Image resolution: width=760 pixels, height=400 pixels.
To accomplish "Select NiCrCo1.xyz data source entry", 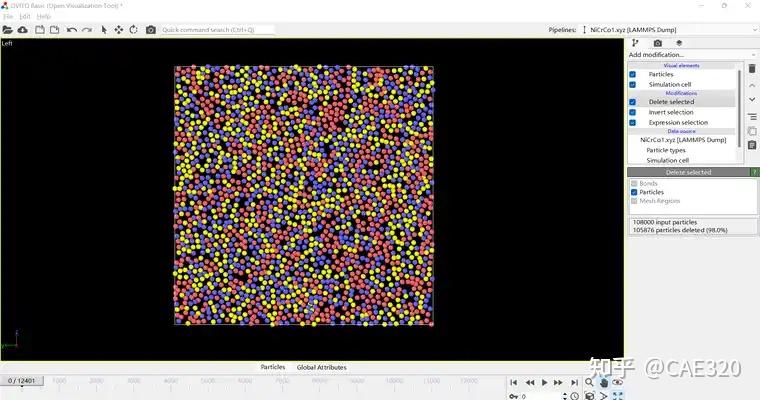I will click(681, 140).
